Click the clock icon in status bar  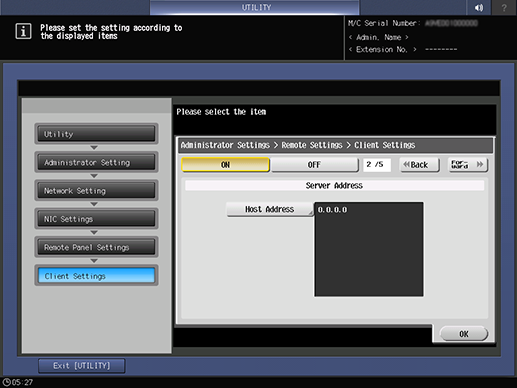[6, 382]
